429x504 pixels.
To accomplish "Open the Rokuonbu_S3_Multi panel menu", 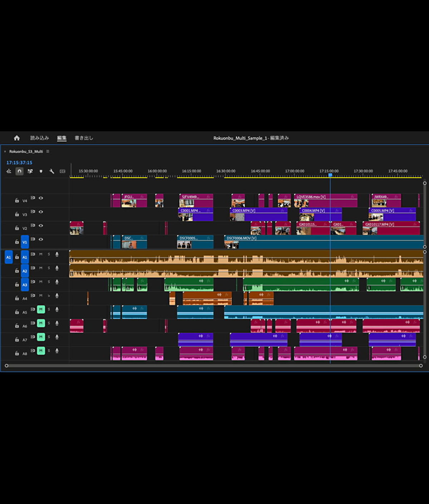I will tap(48, 151).
